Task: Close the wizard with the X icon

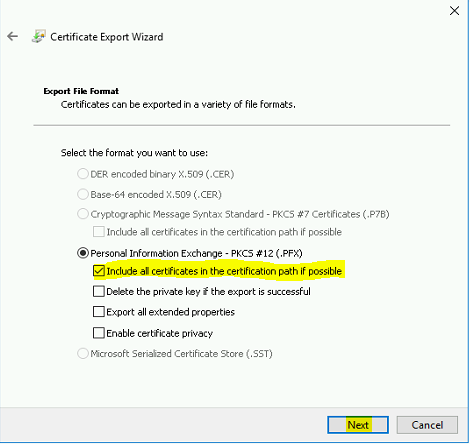Action: (x=454, y=11)
